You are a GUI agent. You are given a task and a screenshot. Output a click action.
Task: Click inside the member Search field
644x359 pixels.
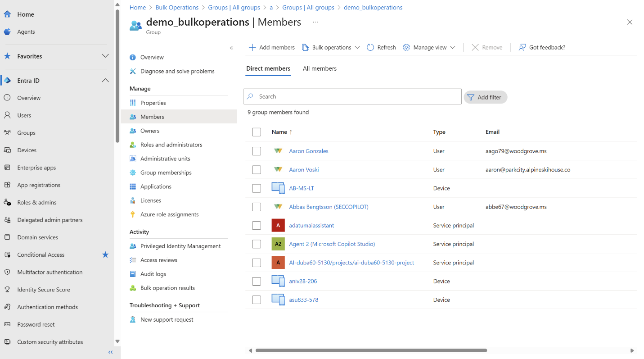pyautogui.click(x=352, y=96)
